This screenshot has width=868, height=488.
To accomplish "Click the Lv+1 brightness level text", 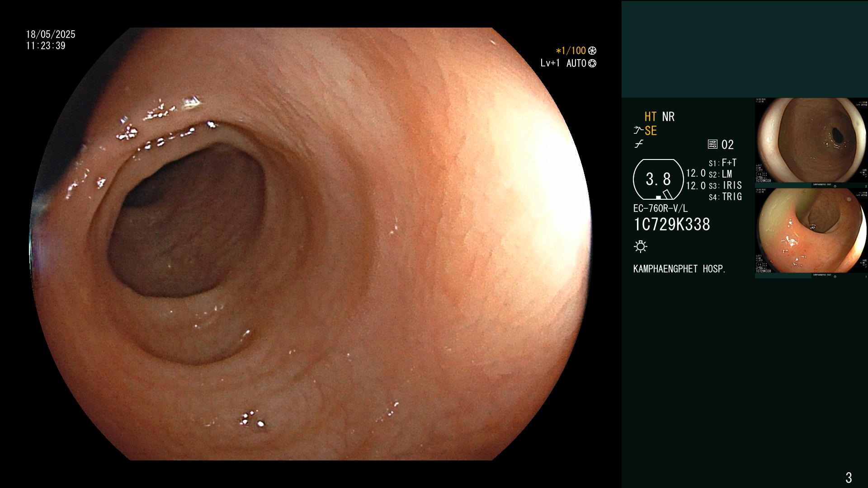I will 550,63.
